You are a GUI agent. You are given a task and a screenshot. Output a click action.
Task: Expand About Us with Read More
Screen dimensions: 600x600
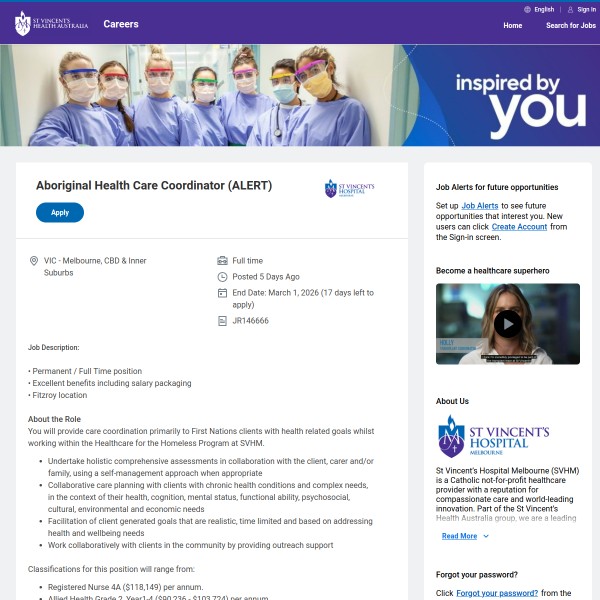pyautogui.click(x=459, y=536)
